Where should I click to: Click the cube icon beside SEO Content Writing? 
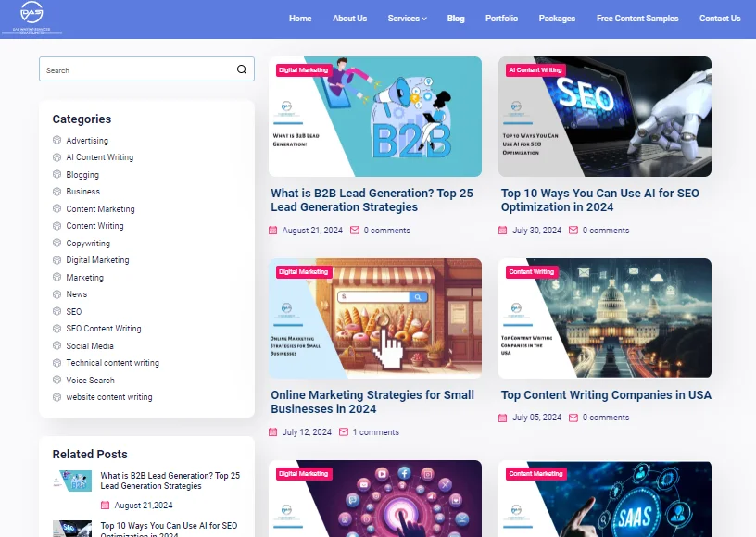click(x=57, y=329)
